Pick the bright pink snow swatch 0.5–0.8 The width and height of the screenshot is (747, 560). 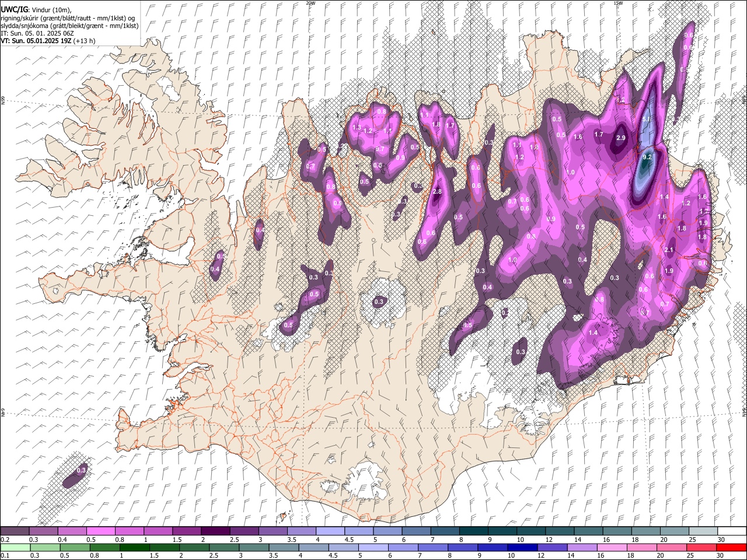pos(101,531)
